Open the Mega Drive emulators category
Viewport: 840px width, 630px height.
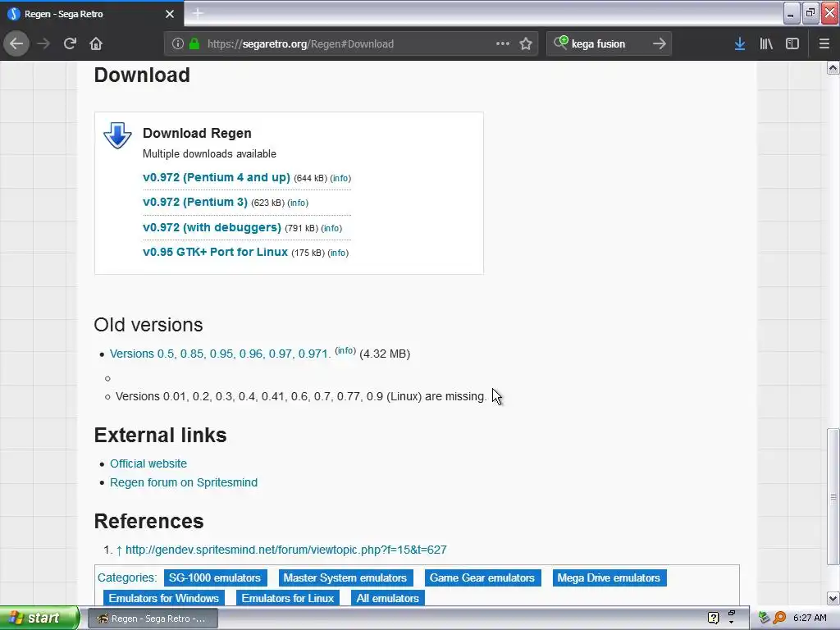609,578
